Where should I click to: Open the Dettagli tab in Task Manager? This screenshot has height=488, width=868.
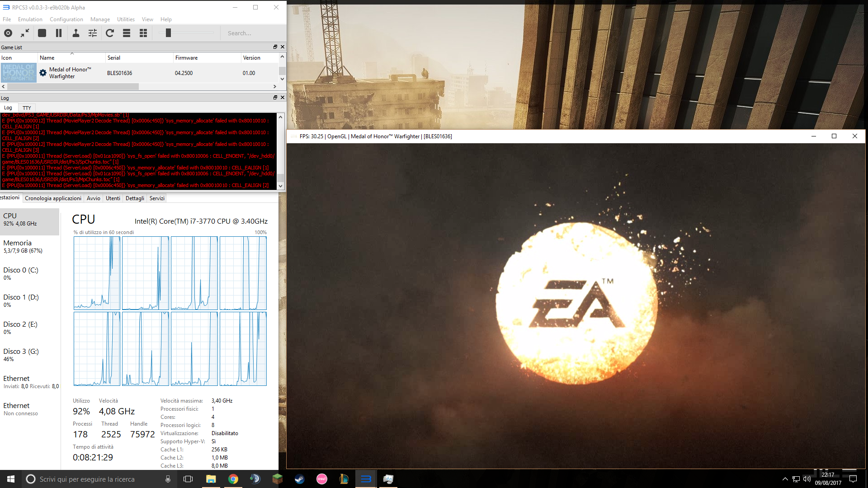[135, 198]
